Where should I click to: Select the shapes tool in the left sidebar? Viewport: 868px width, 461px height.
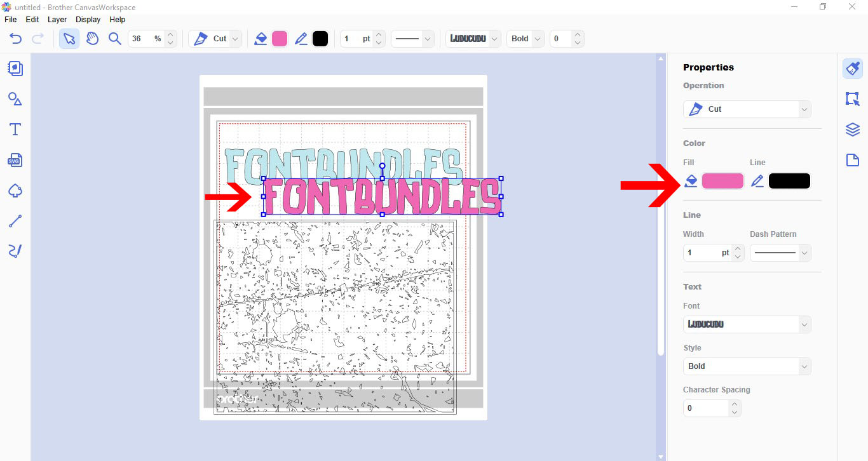[x=15, y=99]
